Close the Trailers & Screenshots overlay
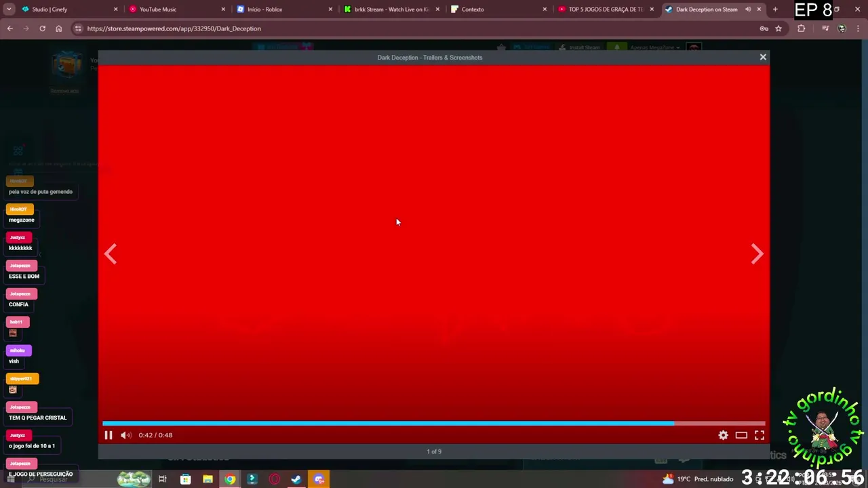The height and width of the screenshot is (488, 868). pos(763,57)
